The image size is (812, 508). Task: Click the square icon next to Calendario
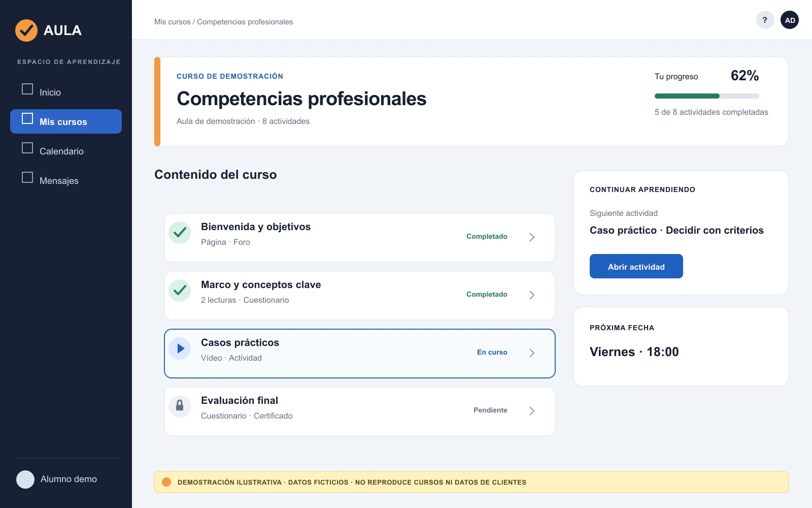[27, 148]
